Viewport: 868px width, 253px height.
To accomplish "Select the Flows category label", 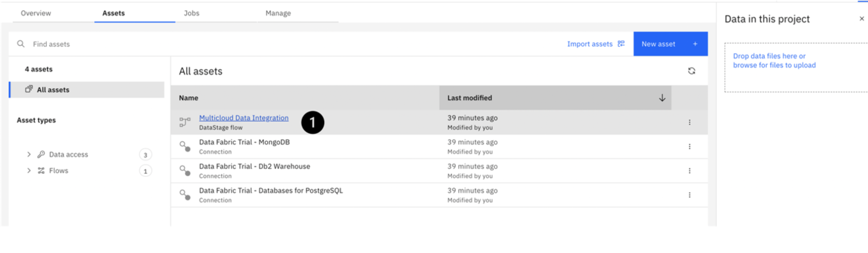I will click(x=59, y=171).
